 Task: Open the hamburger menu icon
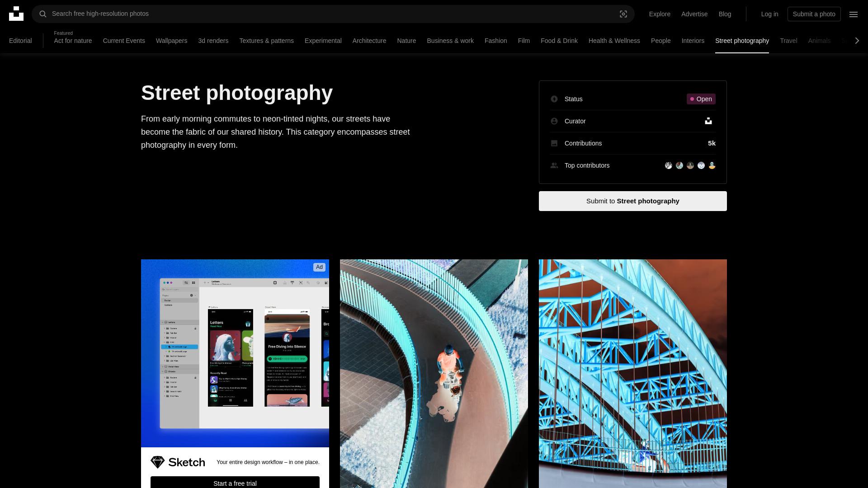(854, 14)
